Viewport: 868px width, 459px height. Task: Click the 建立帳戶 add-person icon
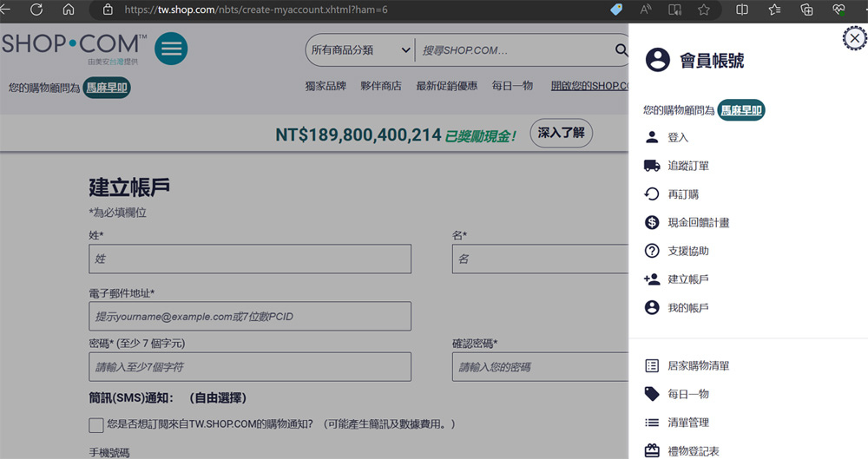[x=652, y=279]
